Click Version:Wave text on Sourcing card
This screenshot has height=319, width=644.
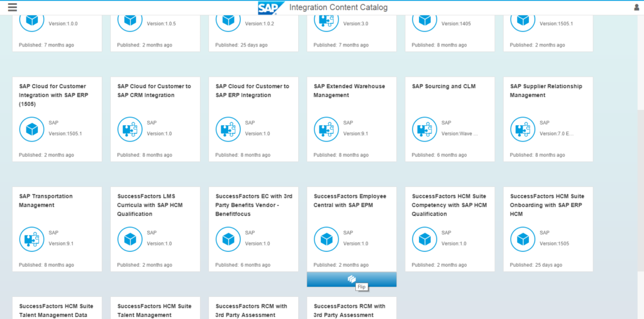click(460, 133)
